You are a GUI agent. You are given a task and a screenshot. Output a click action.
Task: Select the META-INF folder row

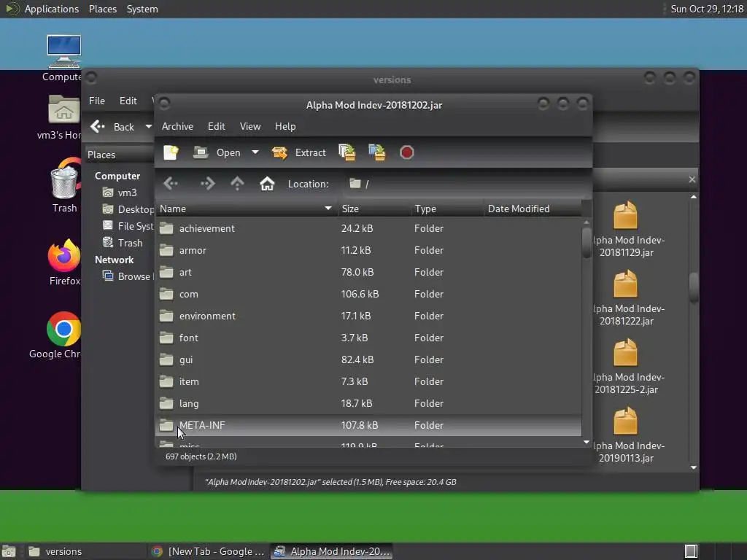(368, 425)
